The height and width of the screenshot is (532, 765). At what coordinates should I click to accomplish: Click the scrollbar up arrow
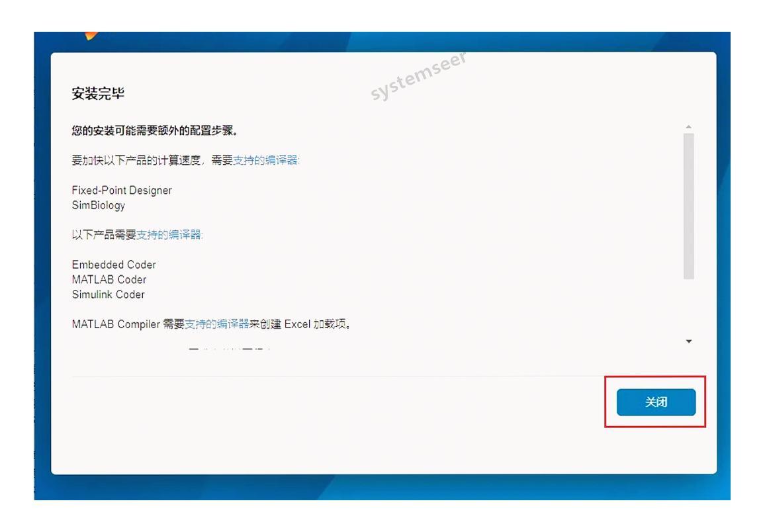tap(688, 127)
